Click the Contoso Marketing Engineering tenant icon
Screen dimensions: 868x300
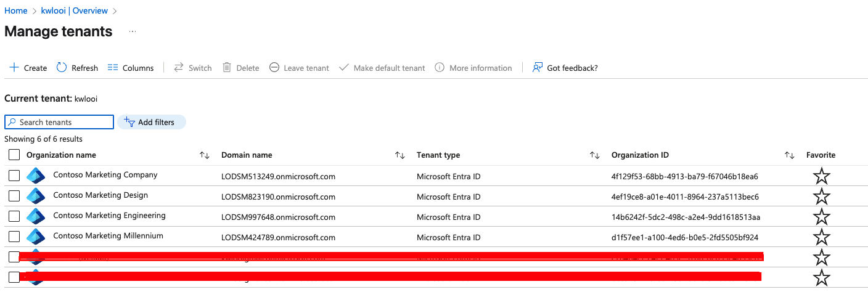[x=36, y=217]
